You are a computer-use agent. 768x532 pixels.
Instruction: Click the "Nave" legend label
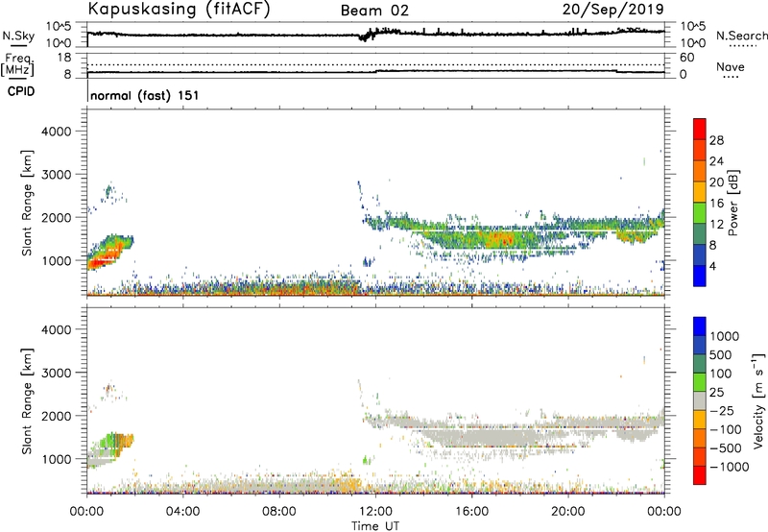tap(731, 67)
